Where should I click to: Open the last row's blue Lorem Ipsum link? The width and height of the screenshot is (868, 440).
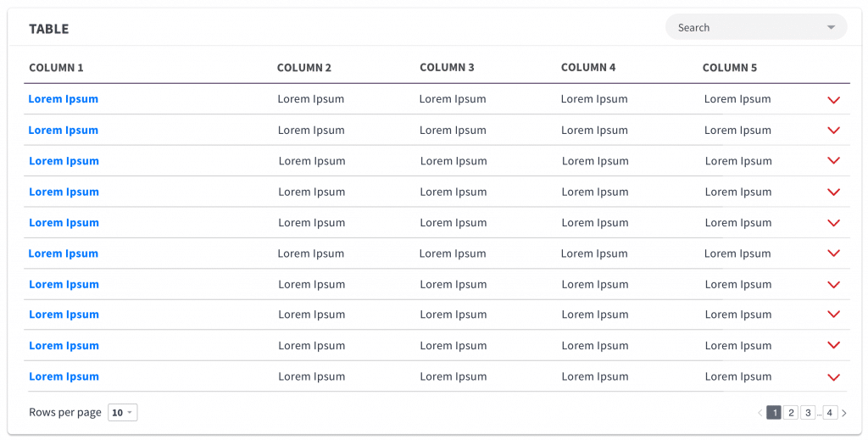pyautogui.click(x=64, y=377)
